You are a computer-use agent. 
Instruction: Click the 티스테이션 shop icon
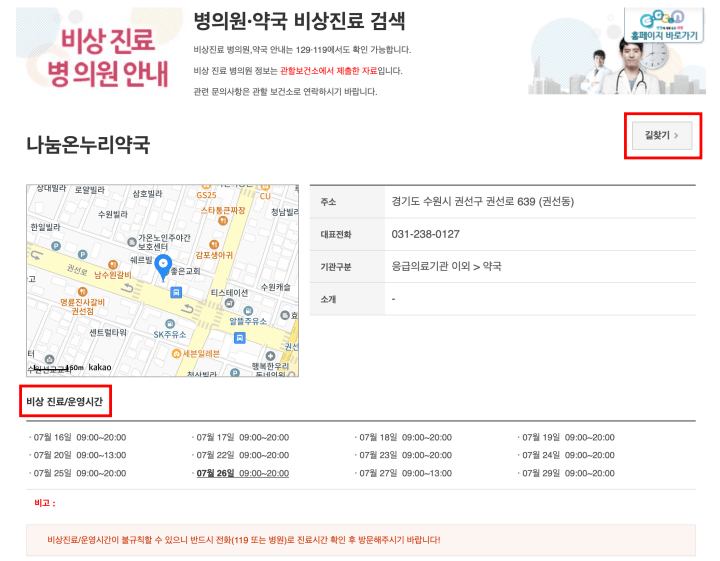point(230,303)
